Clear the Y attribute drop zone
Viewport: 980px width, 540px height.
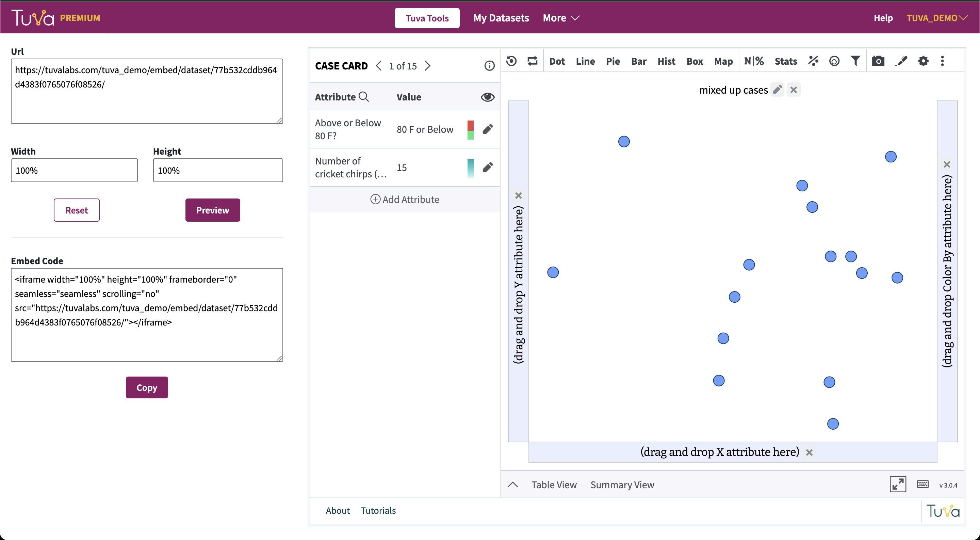tap(519, 195)
